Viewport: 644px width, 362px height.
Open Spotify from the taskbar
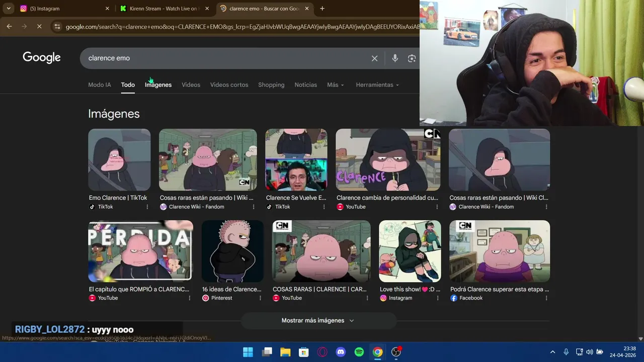(359, 352)
